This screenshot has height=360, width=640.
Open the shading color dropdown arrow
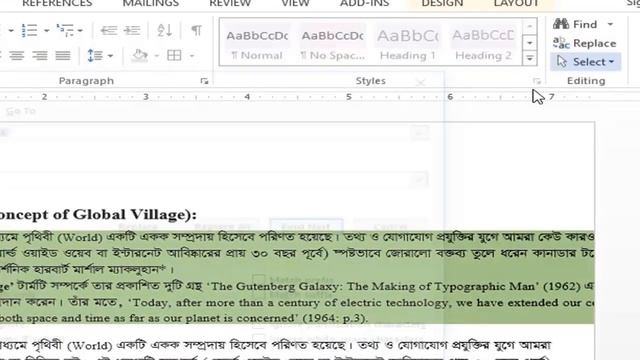point(156,56)
